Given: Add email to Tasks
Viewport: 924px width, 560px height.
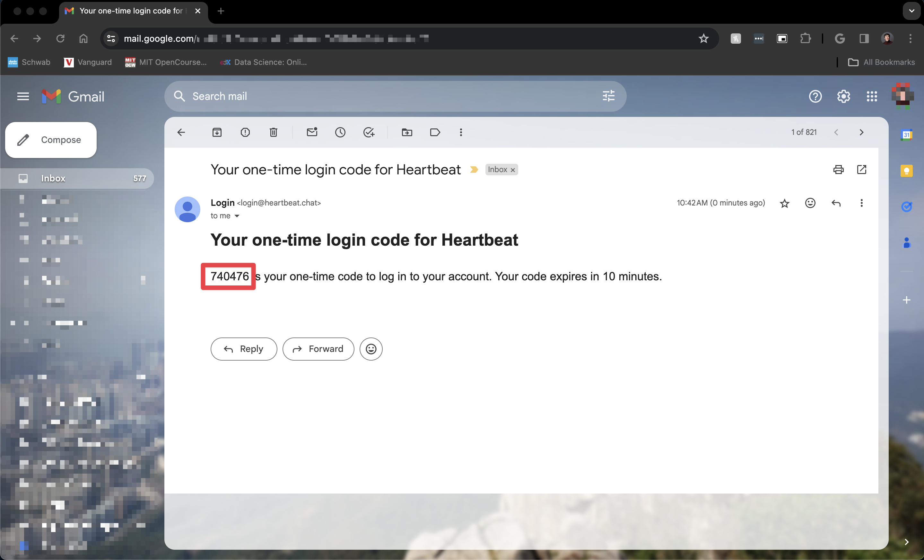Looking at the screenshot, I should 369,132.
